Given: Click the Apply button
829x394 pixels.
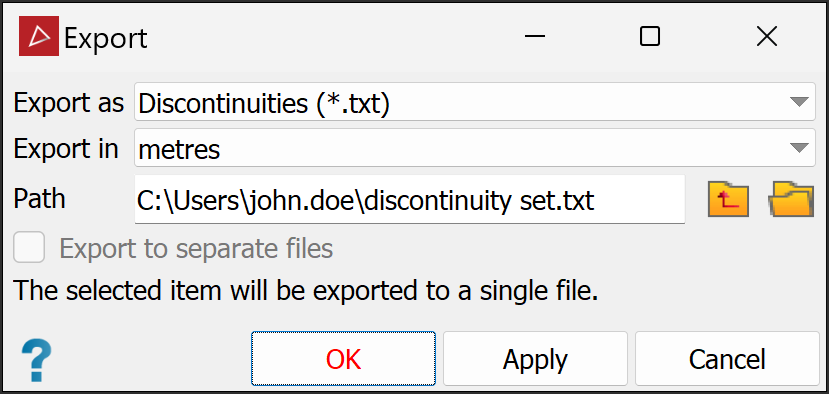Looking at the screenshot, I should (x=535, y=359).
